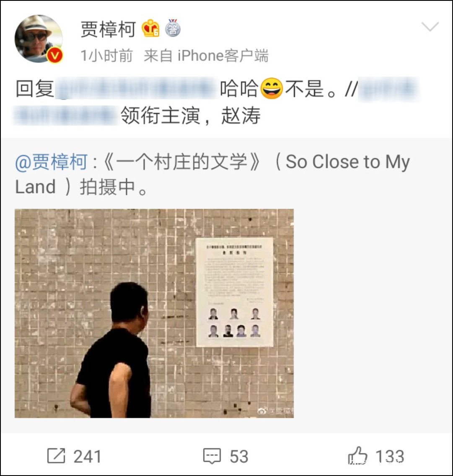This screenshot has width=453, height=476.
Task: Click the 53 comment count
Action: tap(239, 456)
